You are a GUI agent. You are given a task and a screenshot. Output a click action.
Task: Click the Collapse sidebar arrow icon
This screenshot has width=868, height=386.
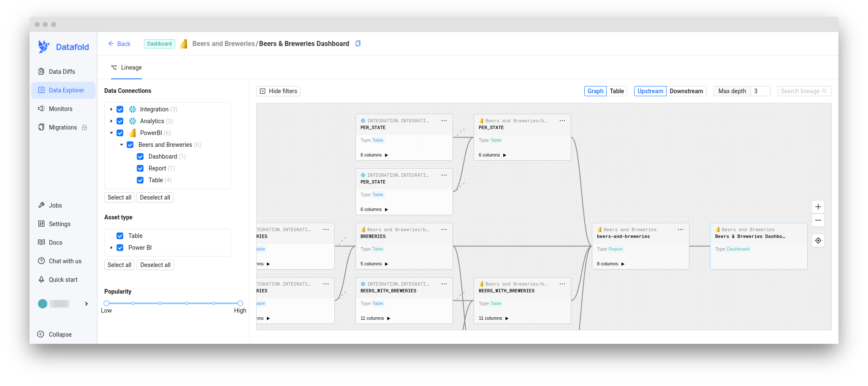point(41,334)
